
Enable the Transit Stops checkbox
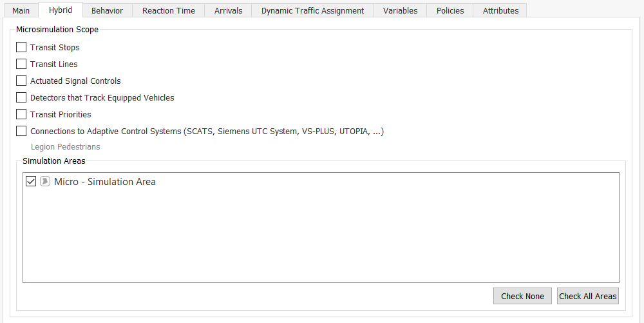click(x=21, y=48)
